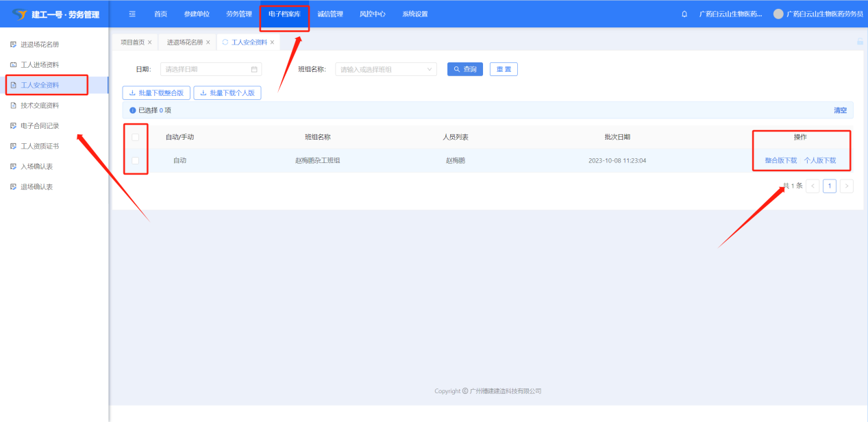Close the 进退场花名册 tab
The image size is (868, 422).
pyautogui.click(x=208, y=42)
